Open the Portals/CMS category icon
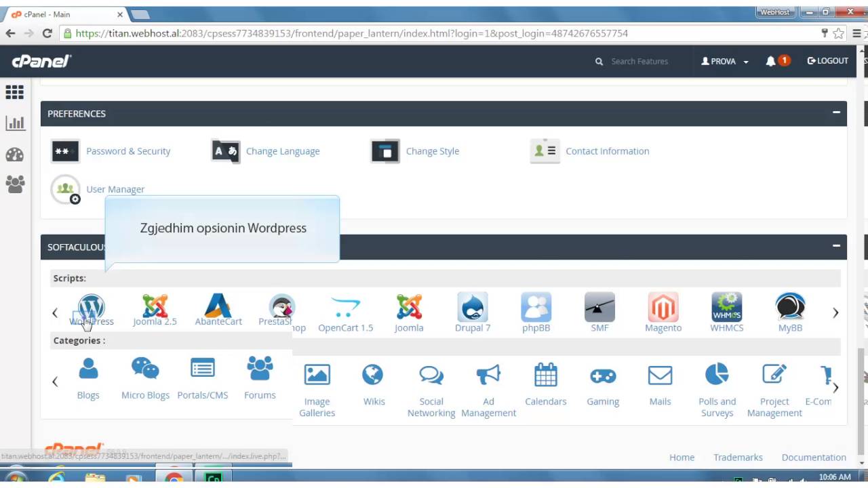The image size is (868, 488). click(203, 368)
